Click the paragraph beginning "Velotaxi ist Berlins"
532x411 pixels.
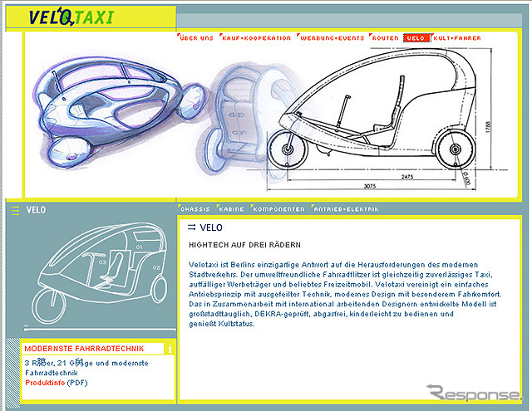click(345, 294)
